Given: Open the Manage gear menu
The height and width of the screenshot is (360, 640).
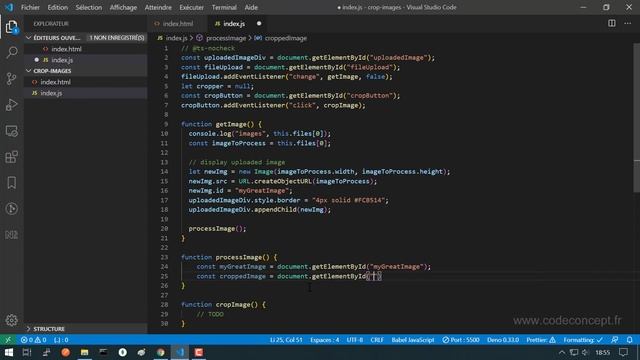Looking at the screenshot, I should coord(11,320).
